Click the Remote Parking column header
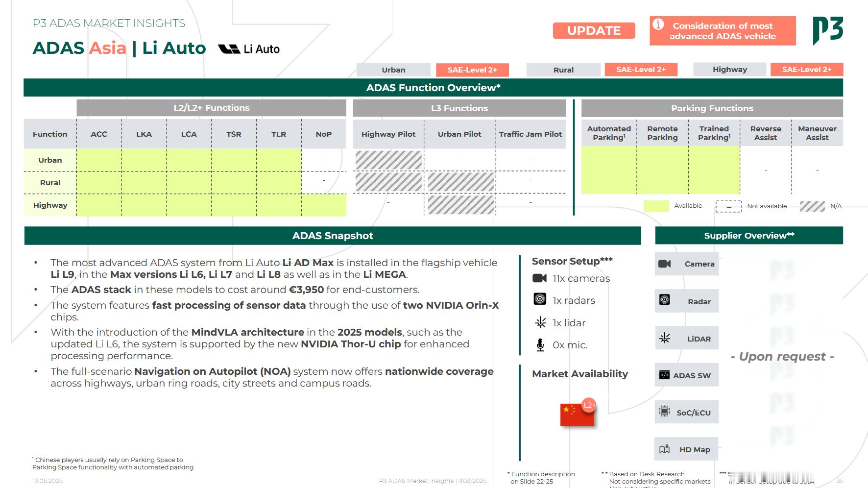This screenshot has width=868, height=488. pyautogui.click(x=662, y=133)
